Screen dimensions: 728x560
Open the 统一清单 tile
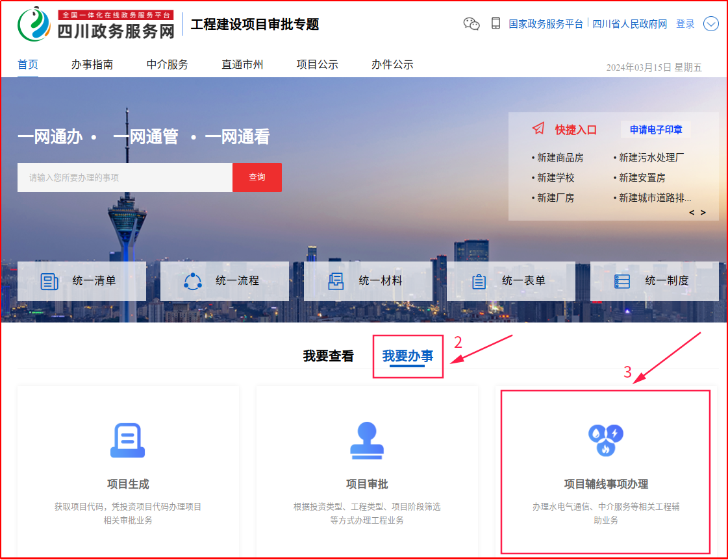pos(81,281)
